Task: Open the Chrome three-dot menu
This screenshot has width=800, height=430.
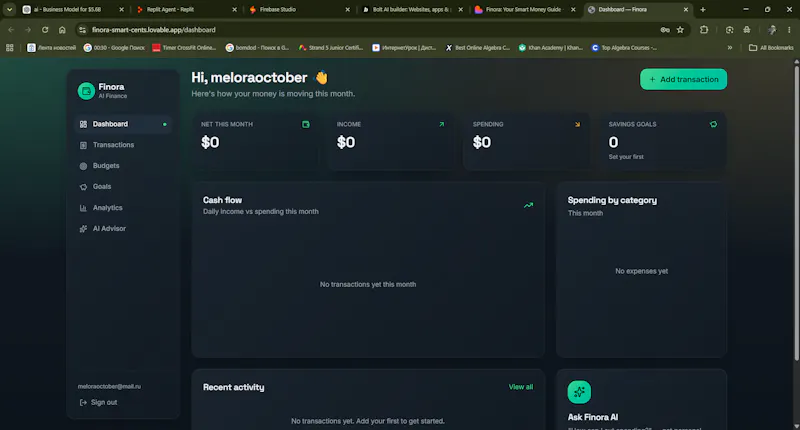Action: click(789, 30)
